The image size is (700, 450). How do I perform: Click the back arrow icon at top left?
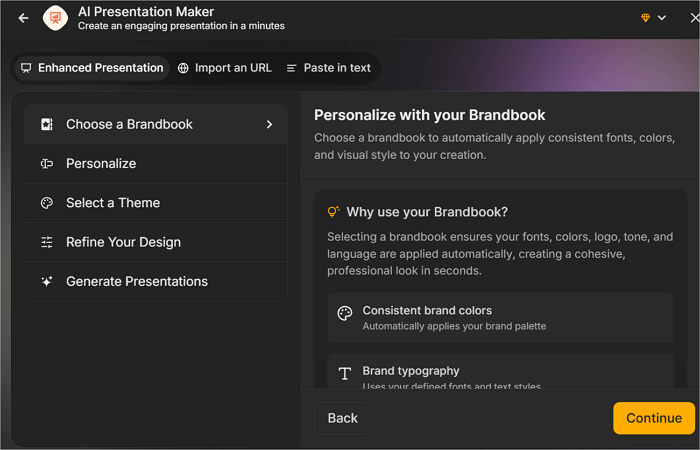tap(24, 18)
